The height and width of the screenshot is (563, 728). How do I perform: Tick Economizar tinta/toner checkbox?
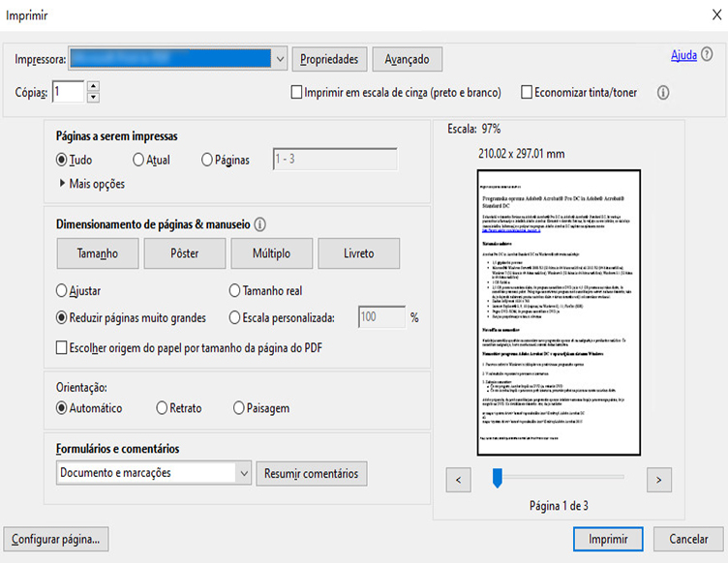[527, 92]
